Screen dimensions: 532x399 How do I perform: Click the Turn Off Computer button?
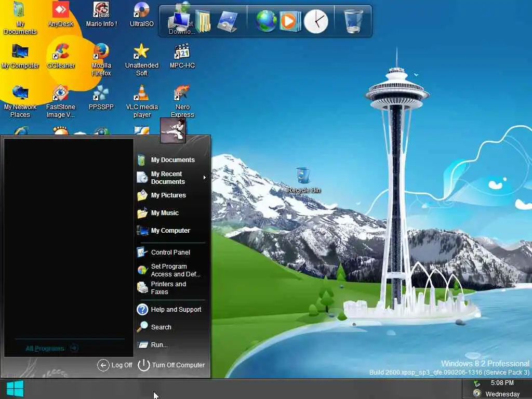coord(171,365)
